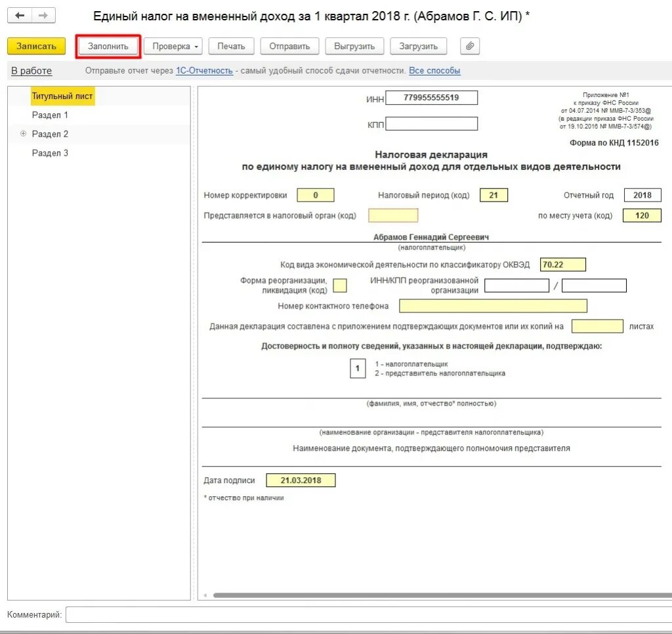Open the Проверка dropdown button

(x=175, y=46)
